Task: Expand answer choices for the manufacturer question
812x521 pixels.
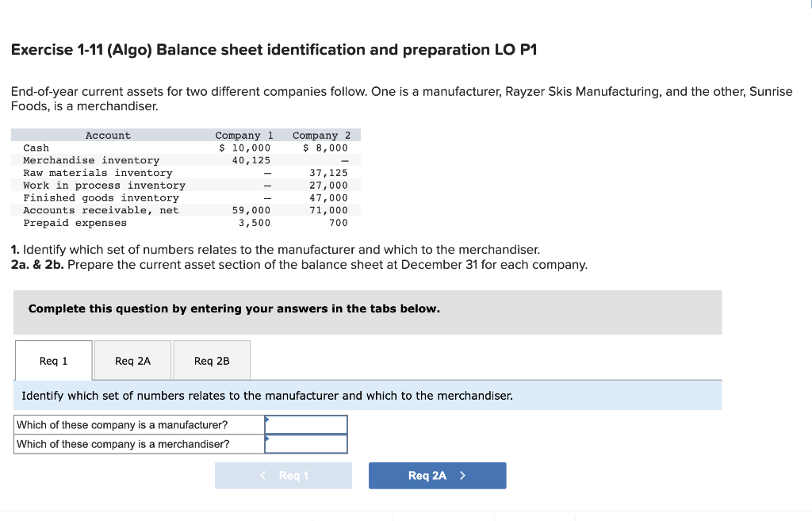Action: 308,424
